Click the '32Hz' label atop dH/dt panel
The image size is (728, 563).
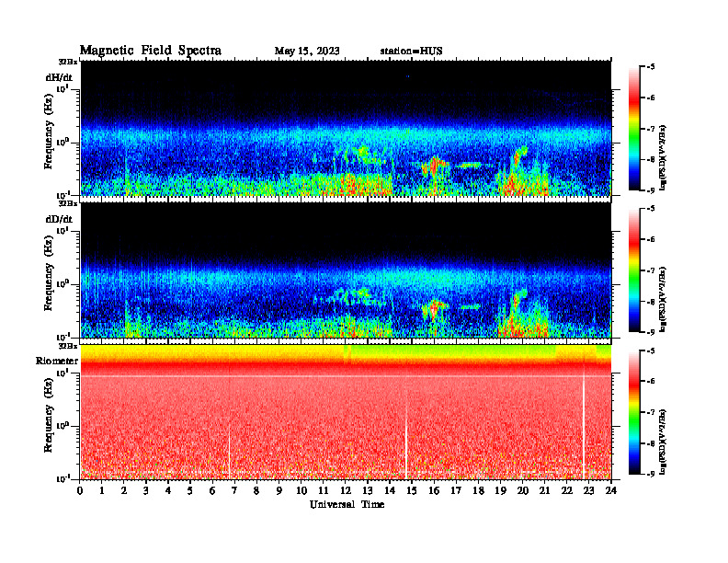click(68, 62)
